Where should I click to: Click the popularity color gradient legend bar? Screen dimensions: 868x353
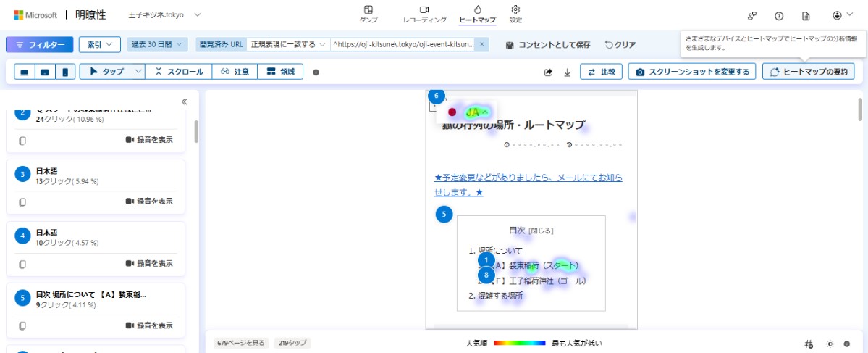point(519,343)
